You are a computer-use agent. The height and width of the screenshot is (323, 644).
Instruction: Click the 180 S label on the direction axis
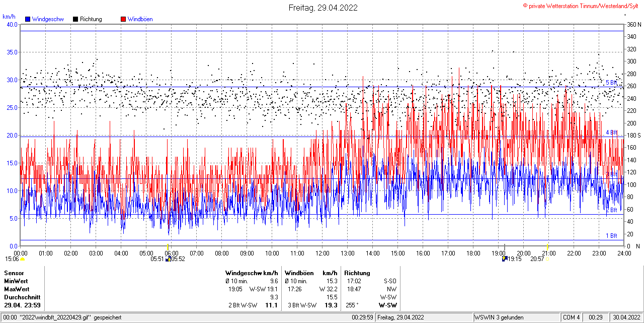click(x=634, y=135)
